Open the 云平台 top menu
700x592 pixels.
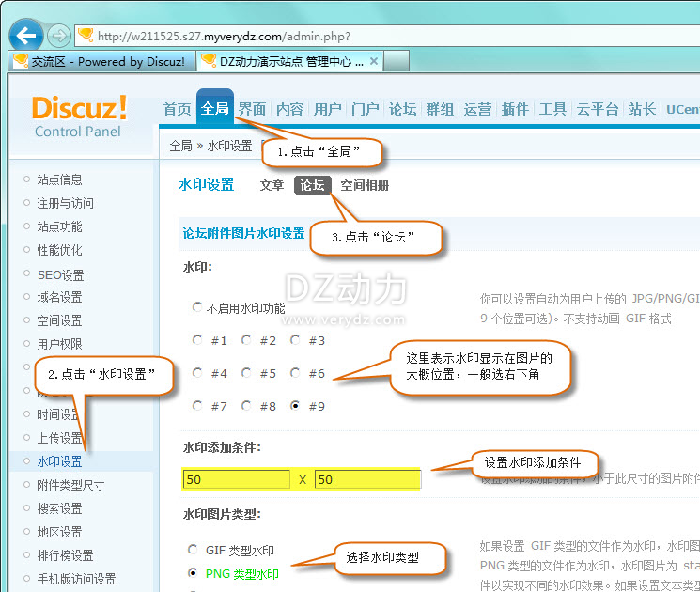pos(597,109)
